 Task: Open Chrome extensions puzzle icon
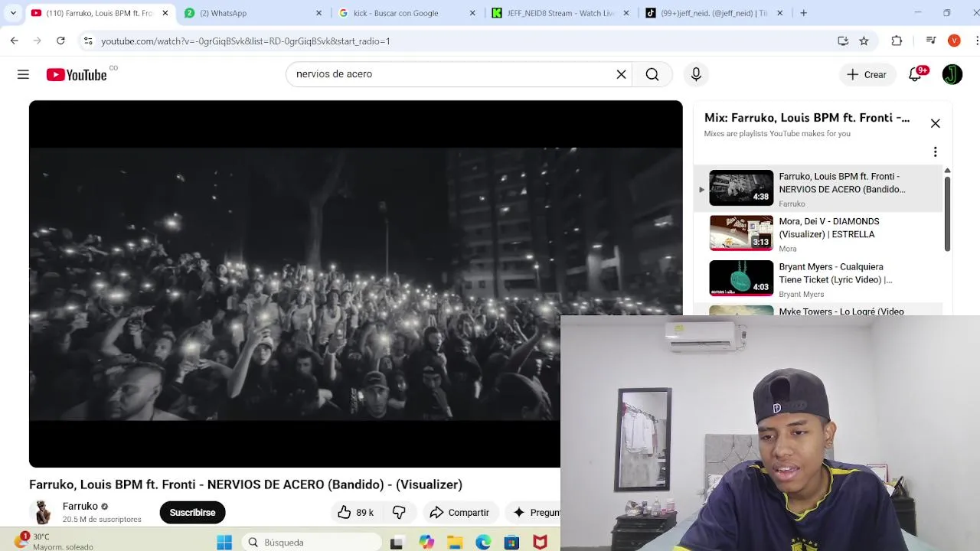point(897,41)
